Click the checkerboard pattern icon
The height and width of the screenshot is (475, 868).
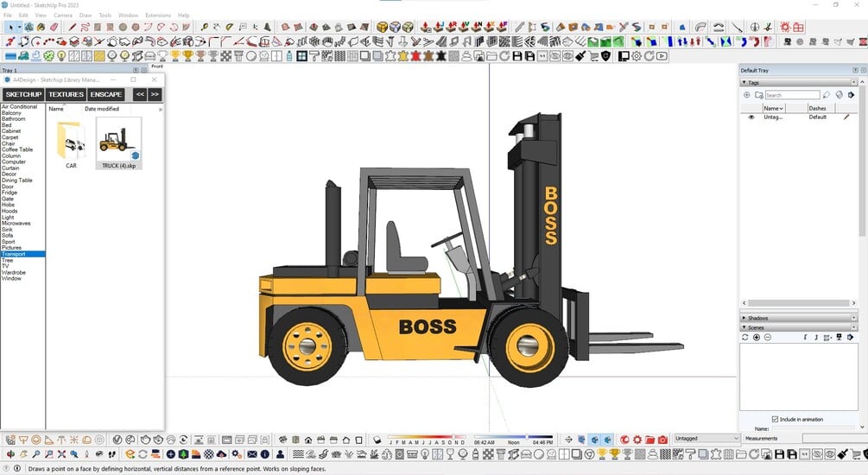(x=226, y=56)
